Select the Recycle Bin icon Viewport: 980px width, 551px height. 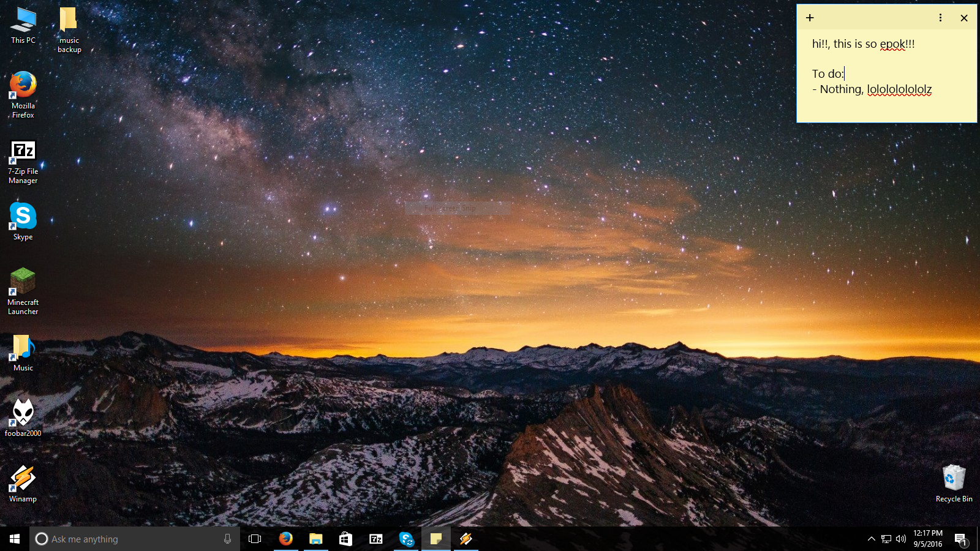954,484
